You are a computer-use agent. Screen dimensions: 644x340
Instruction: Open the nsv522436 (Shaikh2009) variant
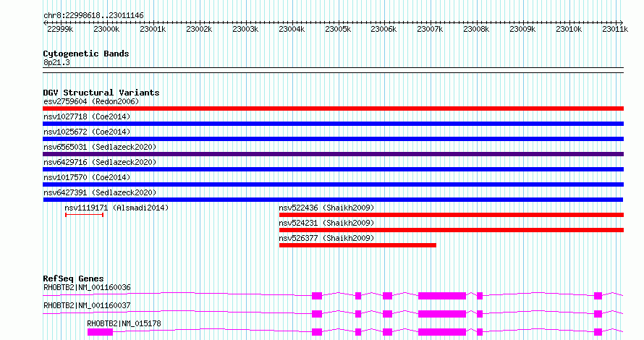click(326, 208)
